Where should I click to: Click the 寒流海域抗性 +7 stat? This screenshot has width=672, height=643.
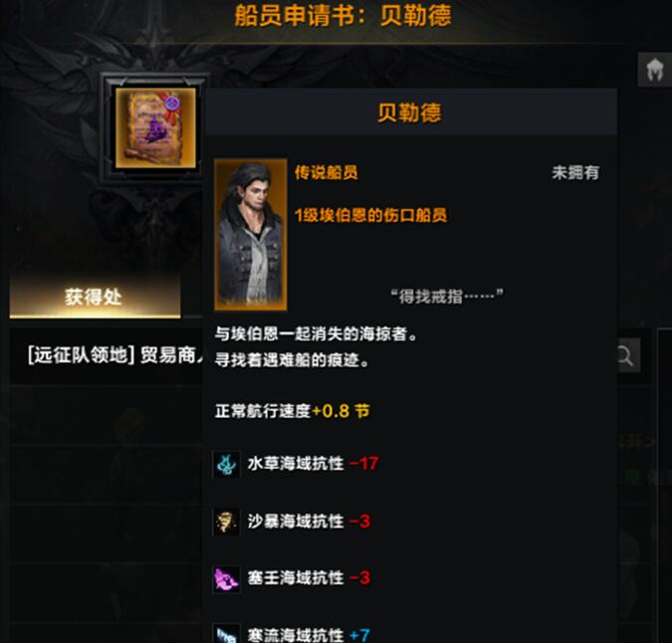point(309,635)
